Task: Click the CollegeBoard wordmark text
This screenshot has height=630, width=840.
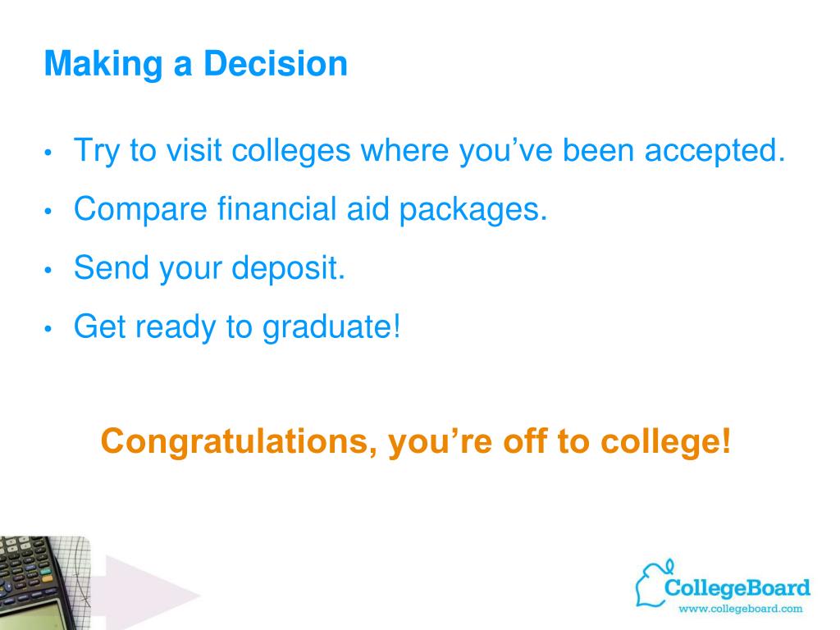Action: click(737, 587)
